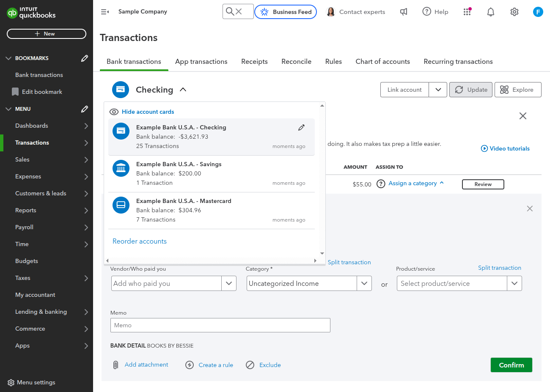Click the Edit bookmark icon
Image resolution: width=550 pixels, height=392 pixels.
click(x=15, y=92)
